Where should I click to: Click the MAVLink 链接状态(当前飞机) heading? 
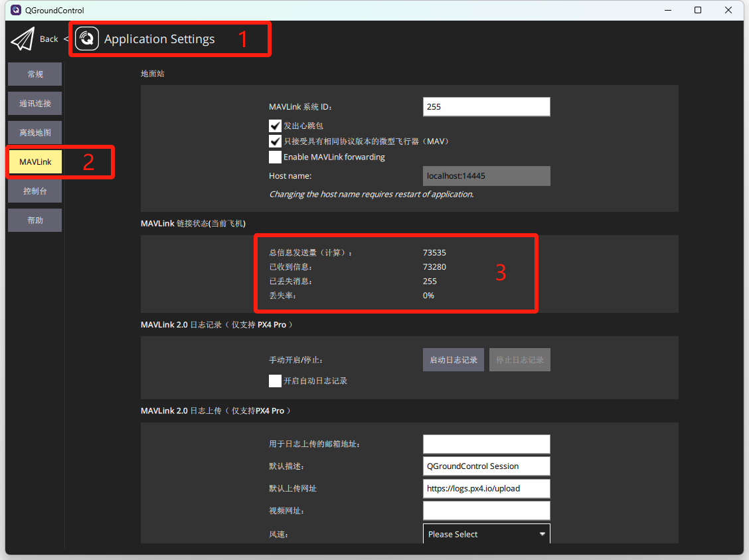click(193, 224)
